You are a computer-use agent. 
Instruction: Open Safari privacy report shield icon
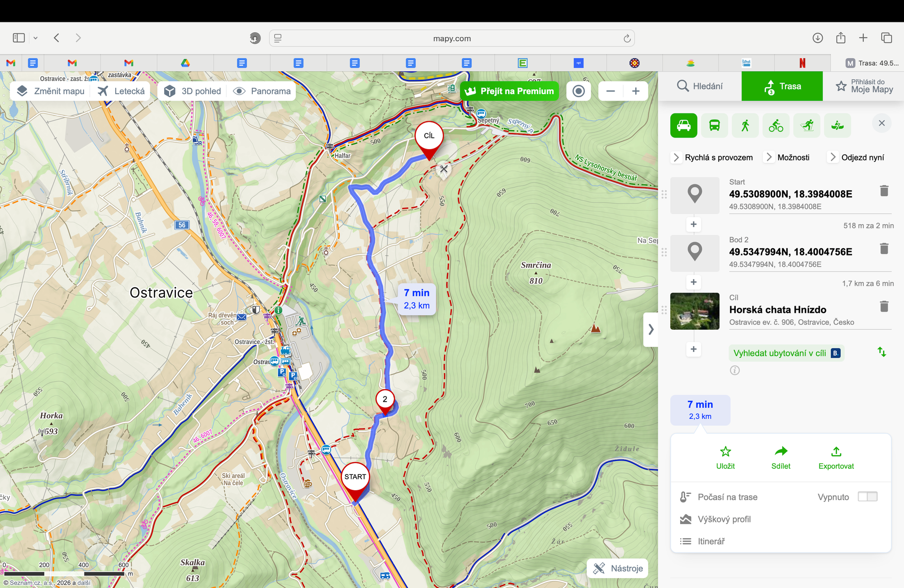(x=255, y=38)
